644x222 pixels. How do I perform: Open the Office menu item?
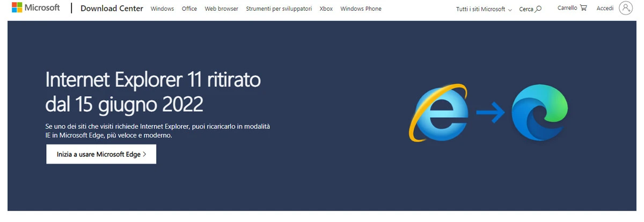[189, 9]
